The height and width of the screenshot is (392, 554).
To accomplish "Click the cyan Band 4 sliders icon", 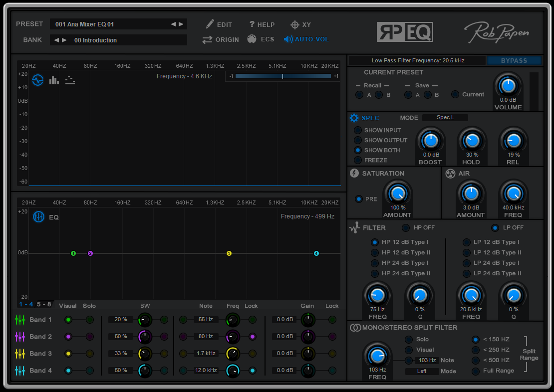I will 20,371.
